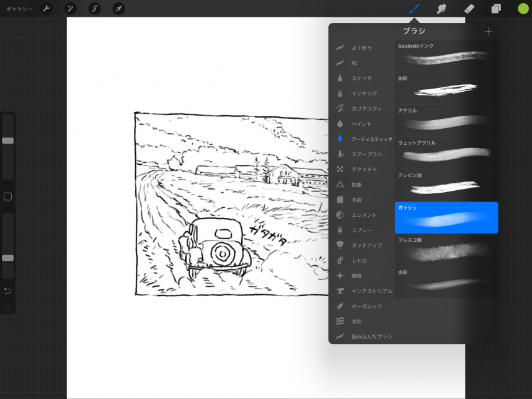Open the green color picker circle
The height and width of the screenshot is (399, 532).
pyautogui.click(x=523, y=9)
